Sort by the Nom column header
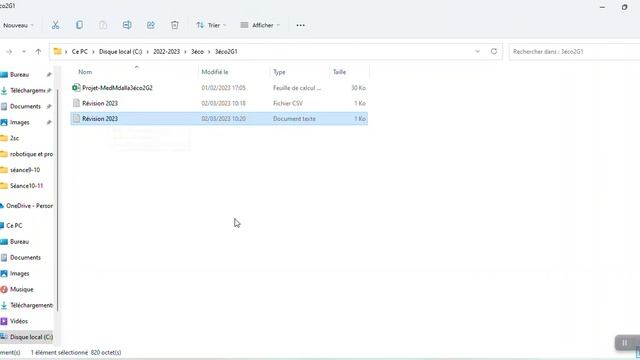 coord(85,72)
